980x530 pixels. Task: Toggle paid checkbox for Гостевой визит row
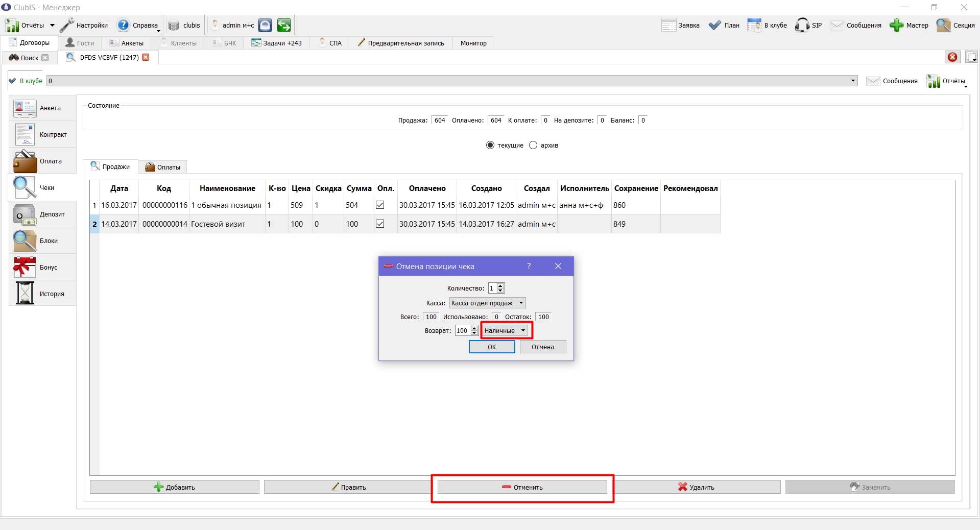[380, 224]
